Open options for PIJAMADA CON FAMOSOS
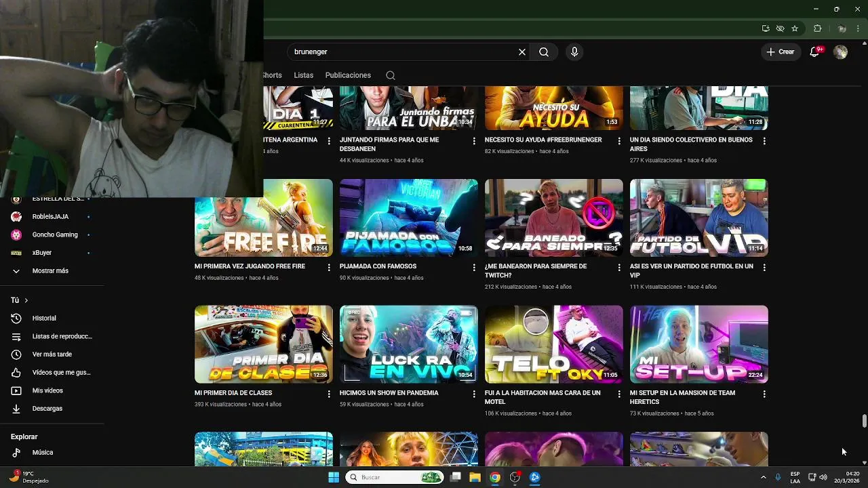This screenshot has height=488, width=868. point(474,268)
